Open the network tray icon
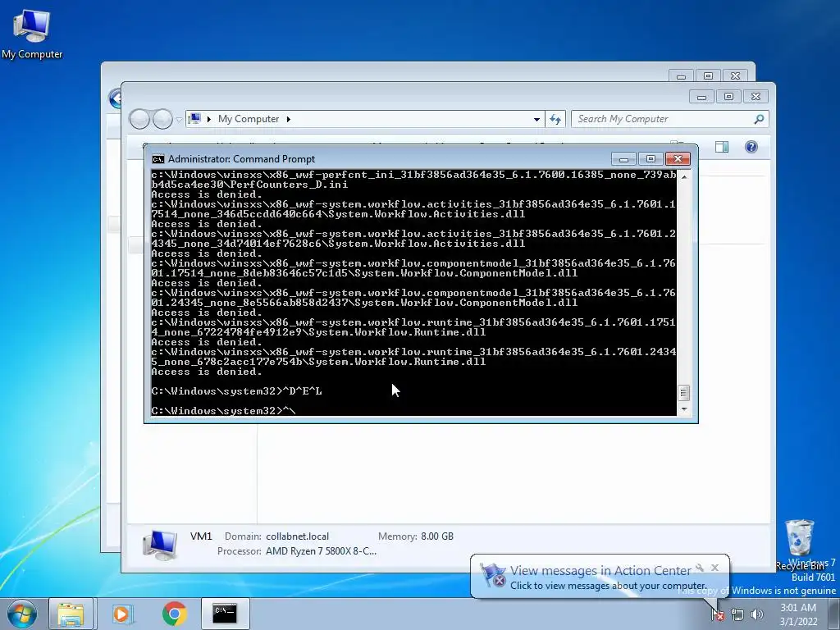Viewport: 840px width, 630px height. 737,614
